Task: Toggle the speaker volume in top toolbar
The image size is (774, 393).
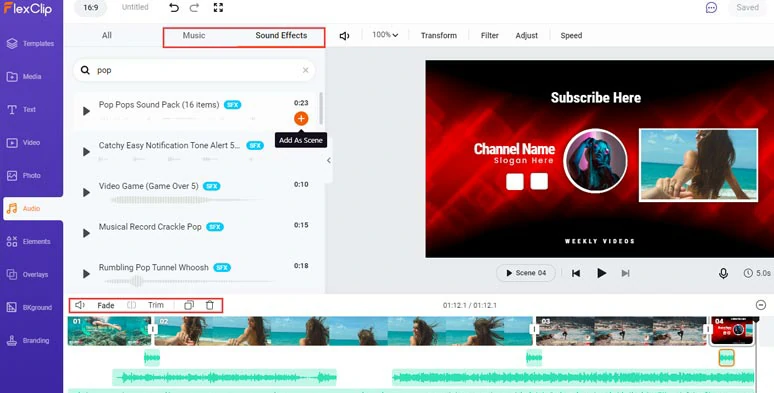Action: 345,36
